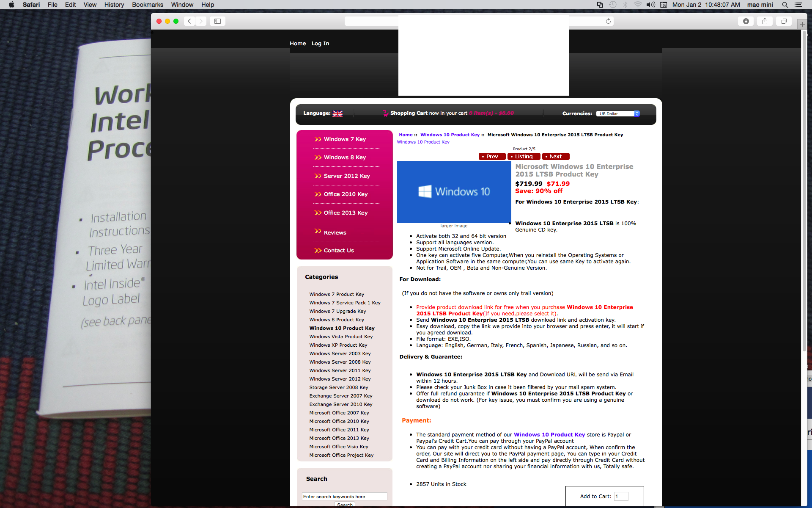The height and width of the screenshot is (508, 812).
Task: Select Windows 7 Service Pack 1 Key category
Action: 345,303
